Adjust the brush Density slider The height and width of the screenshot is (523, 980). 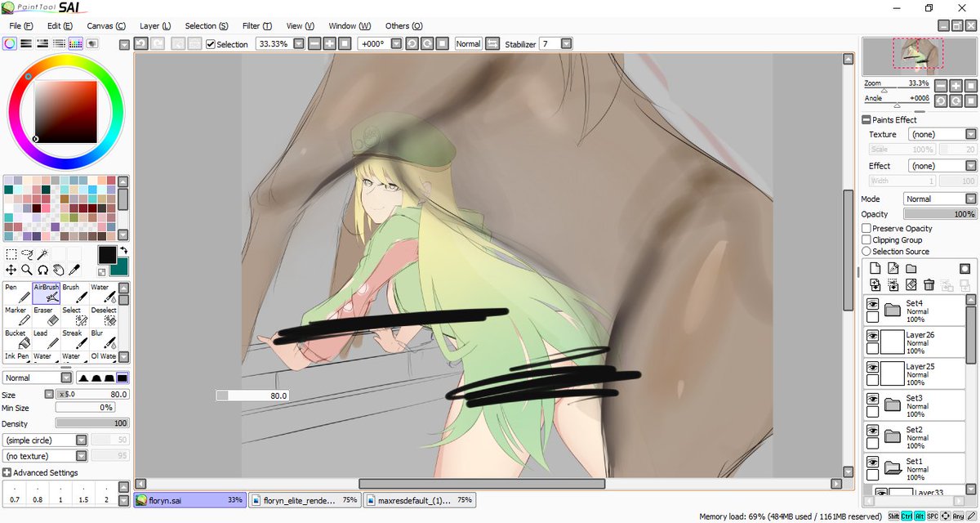point(92,423)
